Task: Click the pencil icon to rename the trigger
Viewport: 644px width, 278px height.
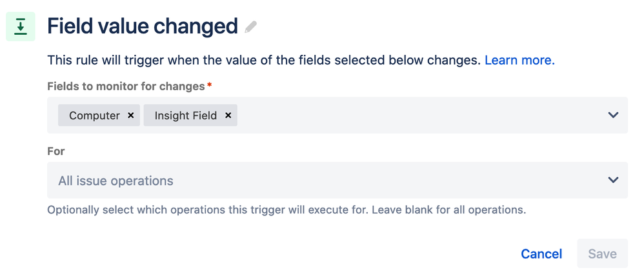Action: [x=250, y=27]
